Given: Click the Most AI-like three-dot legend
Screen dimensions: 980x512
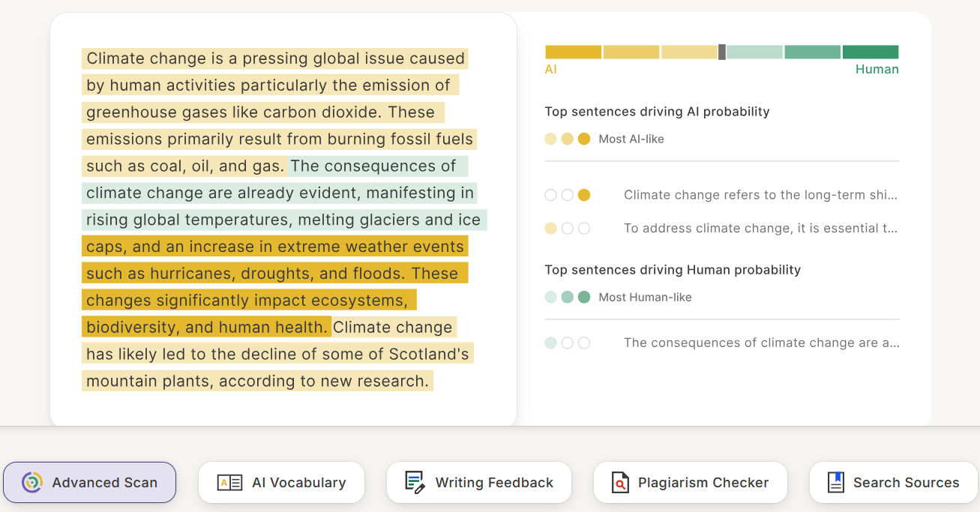Looking at the screenshot, I should [x=568, y=139].
